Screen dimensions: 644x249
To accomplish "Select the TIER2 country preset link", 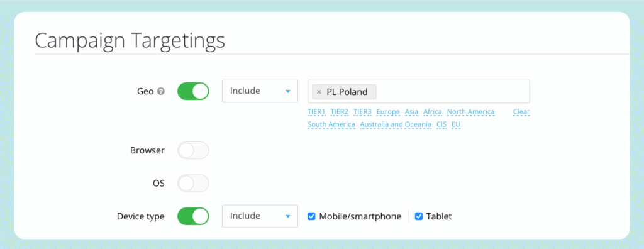I will (x=339, y=112).
